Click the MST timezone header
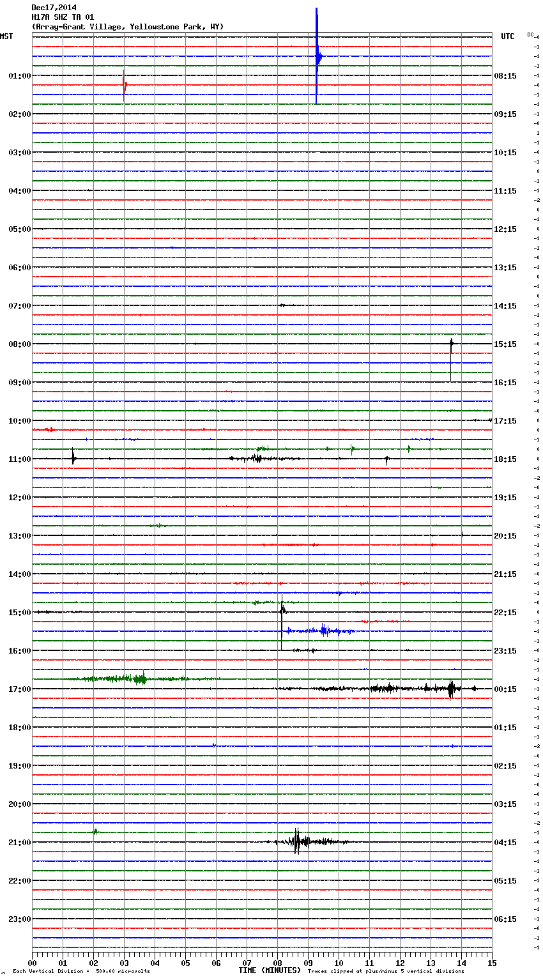 coord(6,36)
